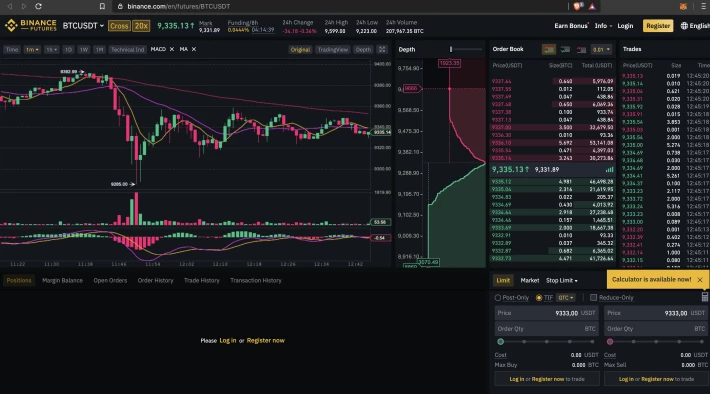This screenshot has width=710, height=394.
Task: Select 1D chart interval
Action: click(68, 49)
